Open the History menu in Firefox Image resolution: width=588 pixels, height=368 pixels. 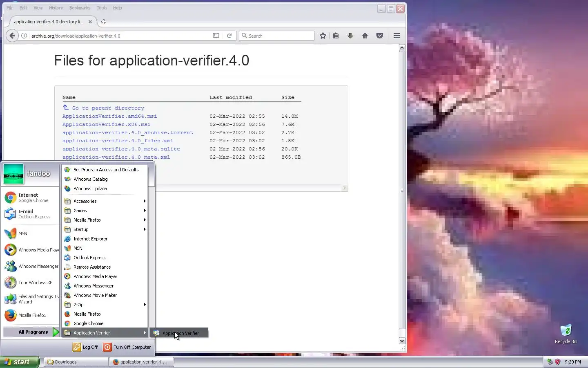56,8
